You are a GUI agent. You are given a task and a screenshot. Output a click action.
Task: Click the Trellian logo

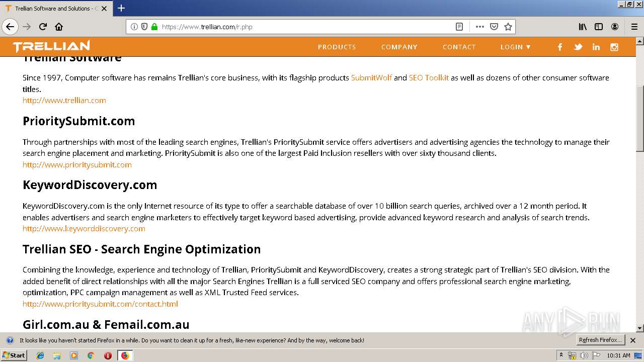[x=51, y=46]
